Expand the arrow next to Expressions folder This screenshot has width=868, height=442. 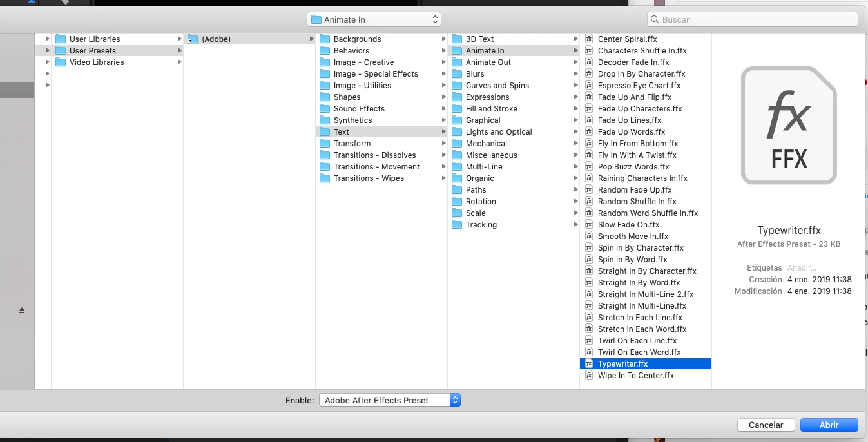coord(575,97)
